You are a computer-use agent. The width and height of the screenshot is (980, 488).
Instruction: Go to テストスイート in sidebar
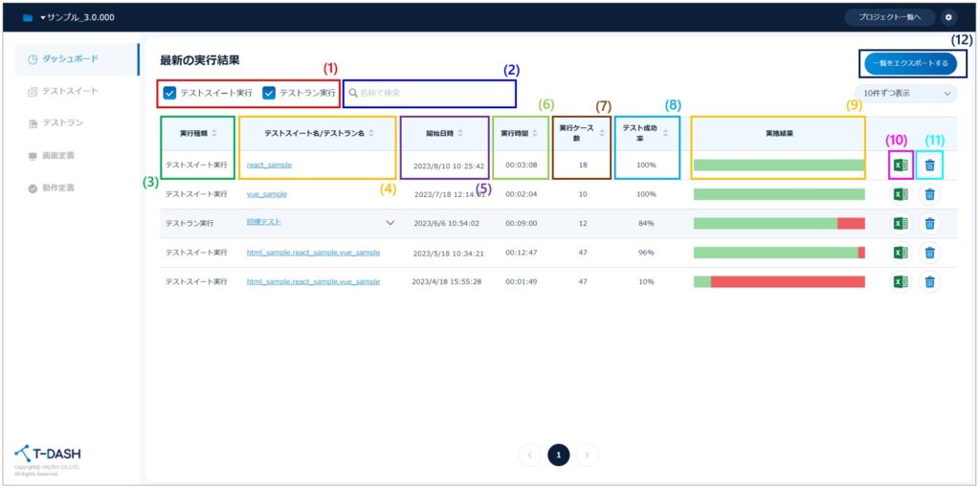click(69, 92)
